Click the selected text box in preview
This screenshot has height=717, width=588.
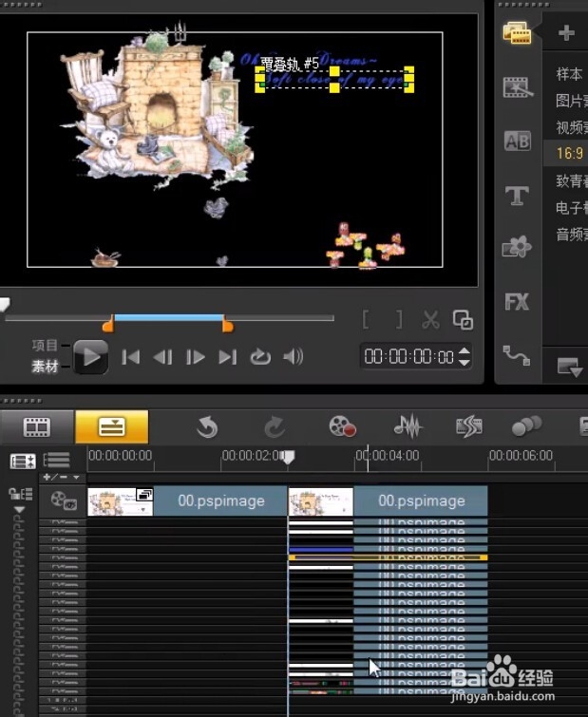pos(334,79)
